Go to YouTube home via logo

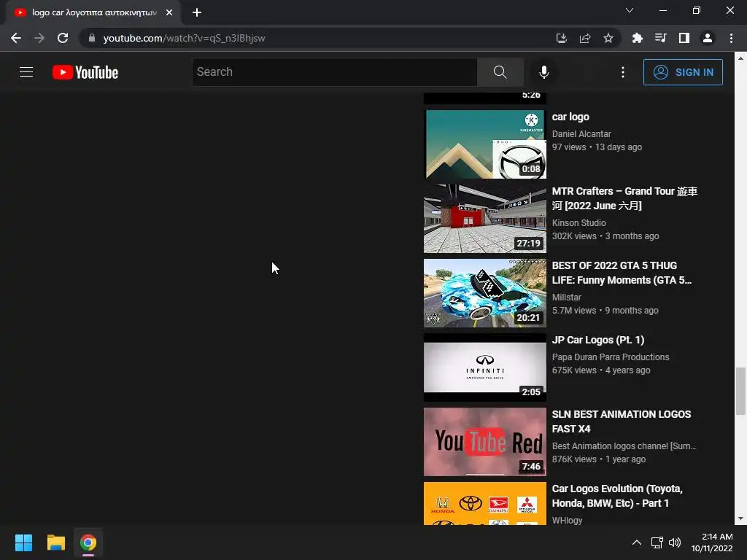85,72
